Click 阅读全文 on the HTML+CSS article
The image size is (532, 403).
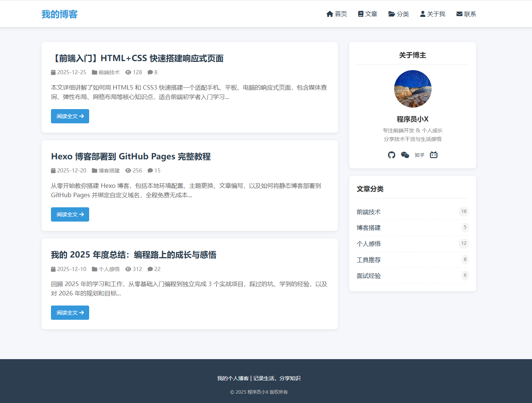click(x=70, y=116)
